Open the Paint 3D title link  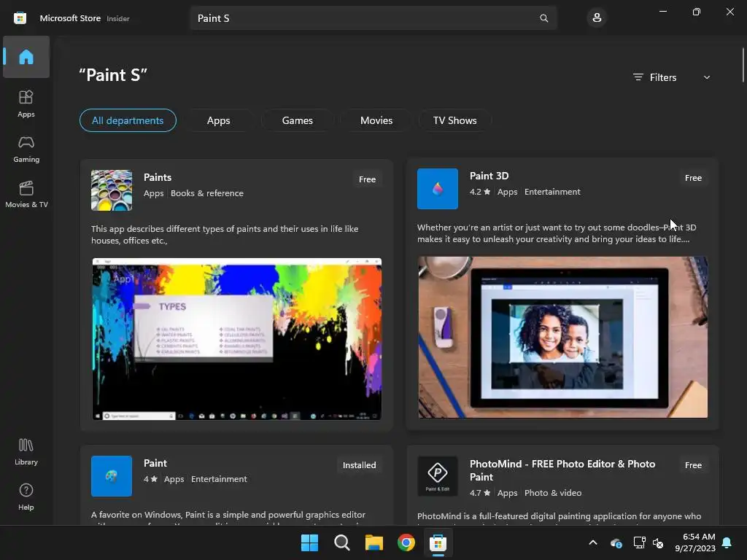tap(489, 176)
